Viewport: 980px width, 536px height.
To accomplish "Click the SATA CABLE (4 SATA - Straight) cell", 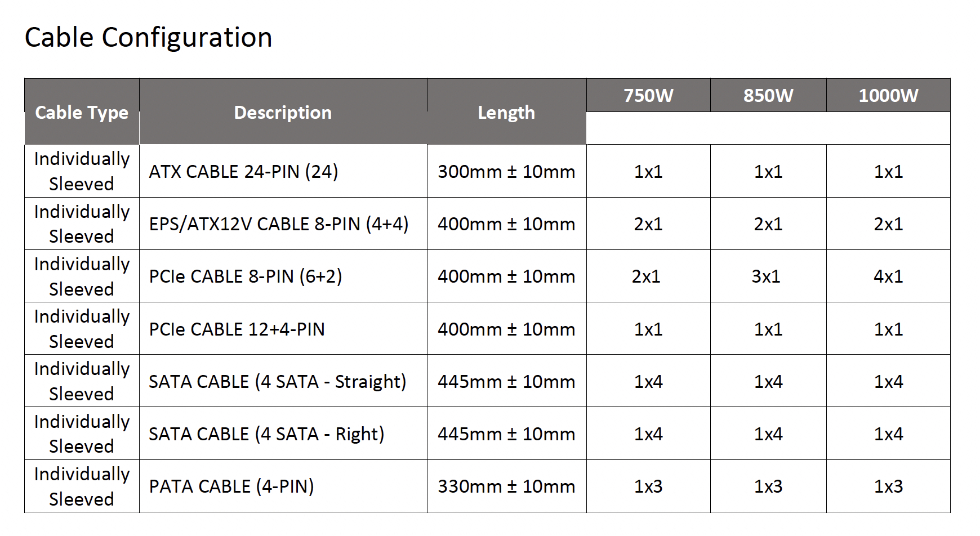I will click(x=277, y=382).
